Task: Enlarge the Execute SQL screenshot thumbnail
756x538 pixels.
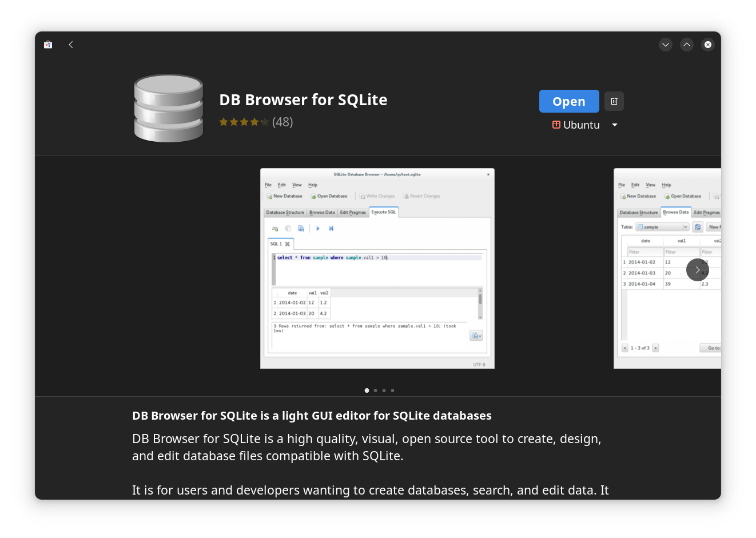Action: 377,269
